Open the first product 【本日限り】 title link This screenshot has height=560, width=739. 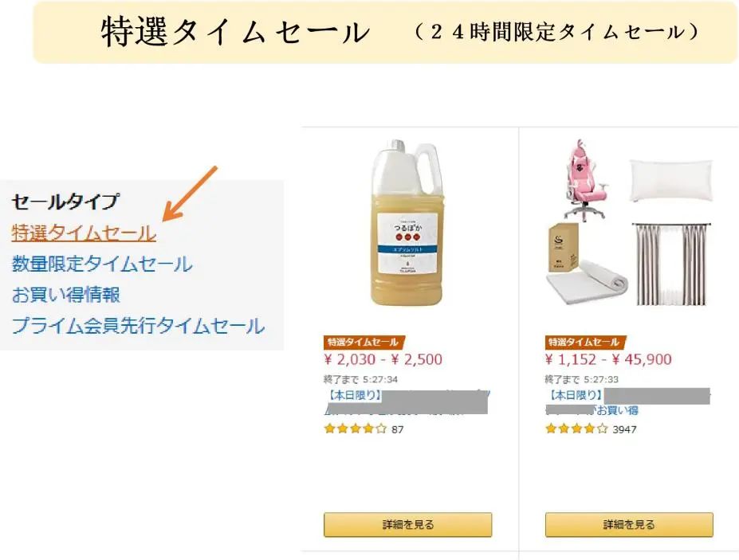[407, 402]
